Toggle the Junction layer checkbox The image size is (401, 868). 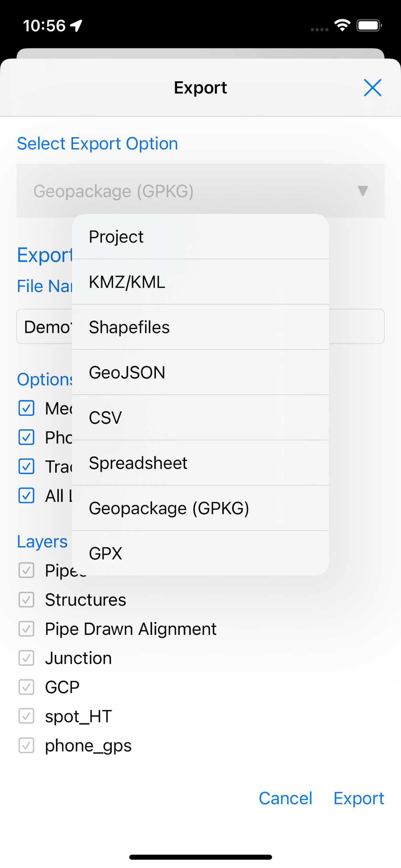(26, 658)
